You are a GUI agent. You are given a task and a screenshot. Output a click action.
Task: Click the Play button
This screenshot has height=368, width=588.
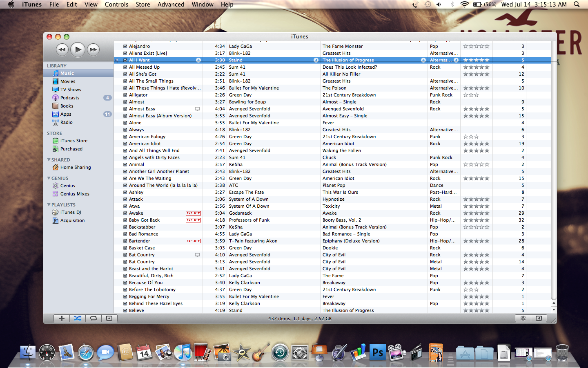click(x=78, y=50)
